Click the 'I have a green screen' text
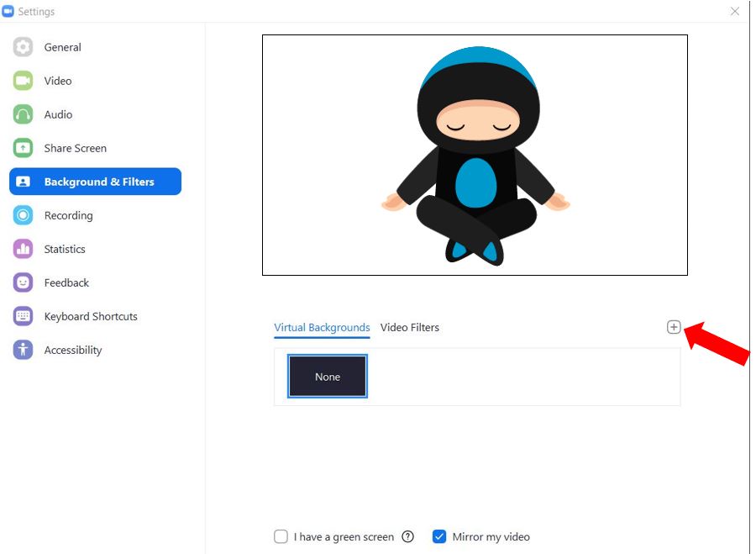This screenshot has height=554, width=756. (x=344, y=536)
